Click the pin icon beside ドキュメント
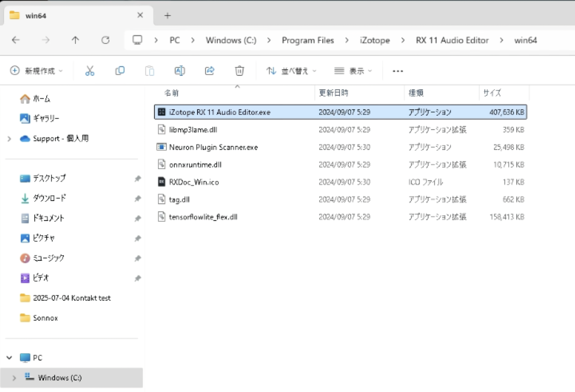This screenshot has height=392, width=575. [137, 218]
